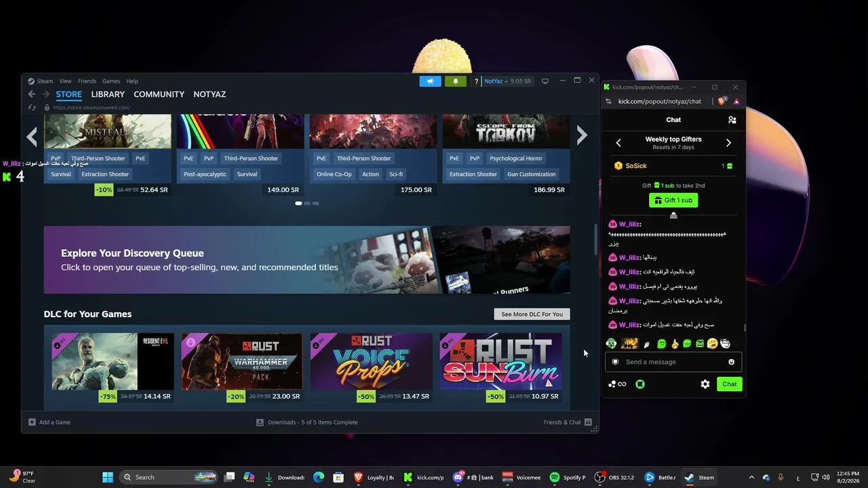Select second carousel page dot
Viewport: 868px width, 488px height.
click(x=307, y=203)
